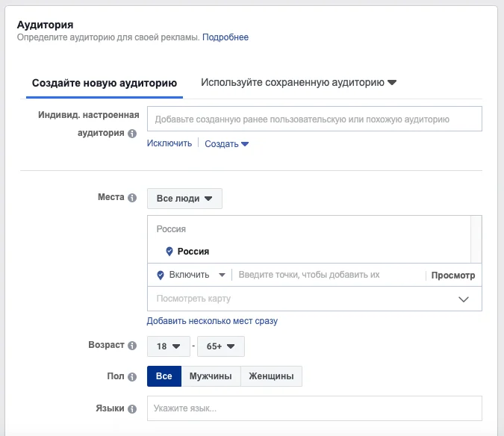Click info icon next to Пол
The height and width of the screenshot is (436, 504).
(132, 377)
